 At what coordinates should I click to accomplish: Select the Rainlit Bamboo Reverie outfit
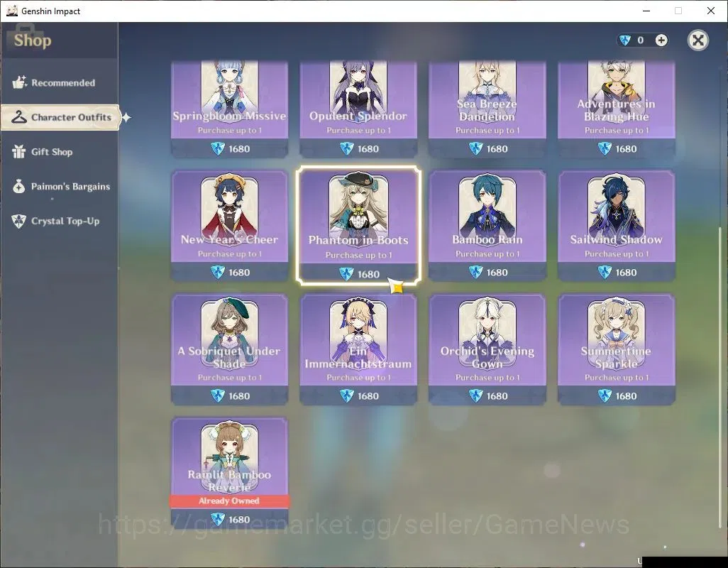tap(229, 472)
